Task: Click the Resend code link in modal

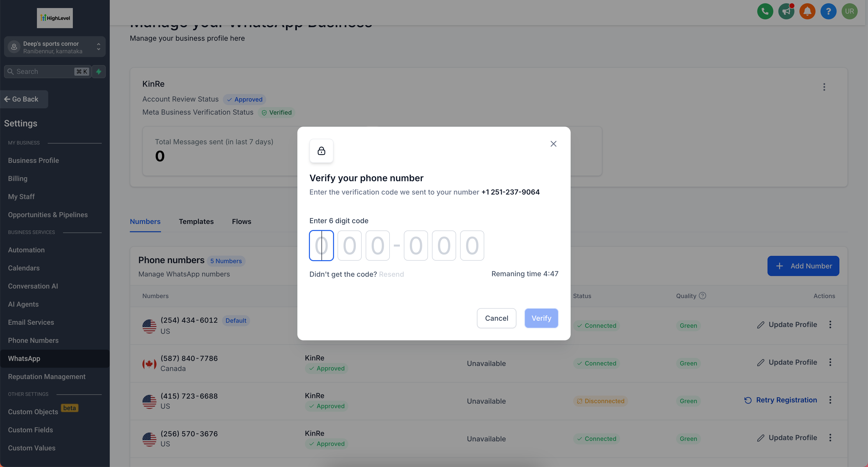Action: coord(391,274)
